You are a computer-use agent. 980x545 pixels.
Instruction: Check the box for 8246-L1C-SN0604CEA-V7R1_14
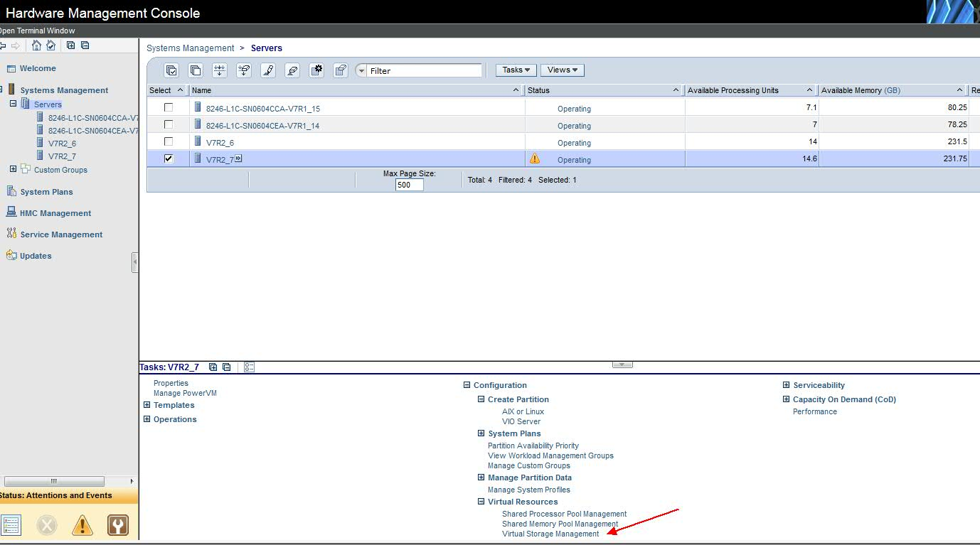[169, 124]
